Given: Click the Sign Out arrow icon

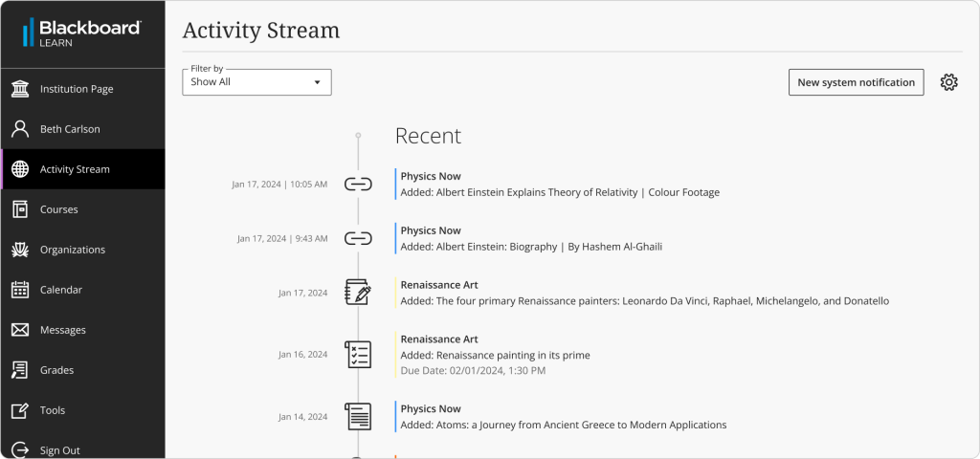Looking at the screenshot, I should coord(19,449).
